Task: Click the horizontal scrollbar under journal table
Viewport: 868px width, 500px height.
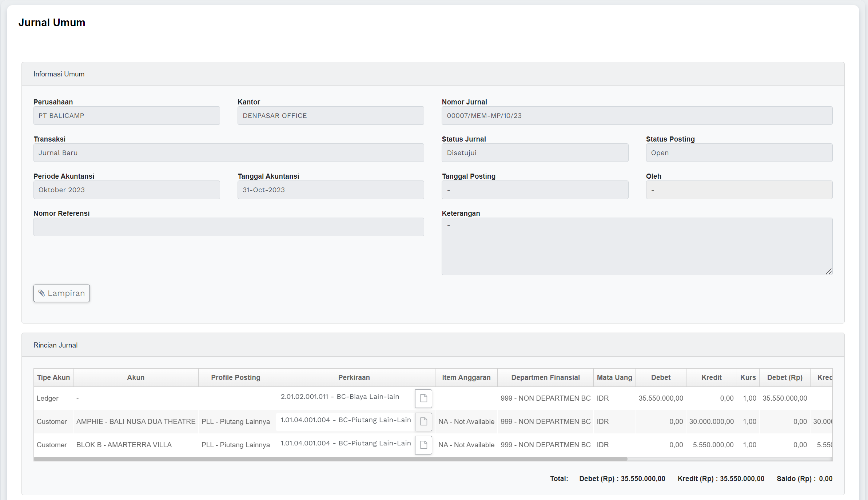Action: tap(330, 459)
